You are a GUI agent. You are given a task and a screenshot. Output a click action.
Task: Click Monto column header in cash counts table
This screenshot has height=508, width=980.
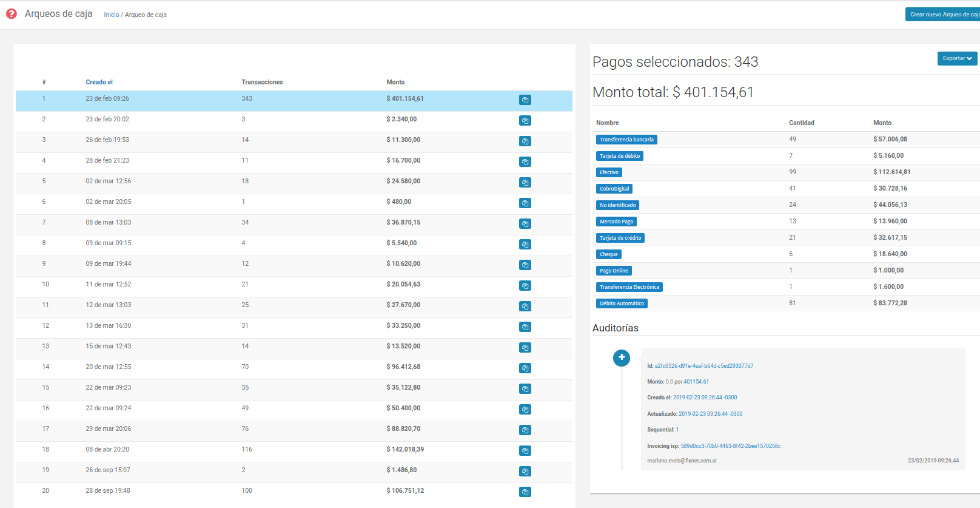coord(395,82)
